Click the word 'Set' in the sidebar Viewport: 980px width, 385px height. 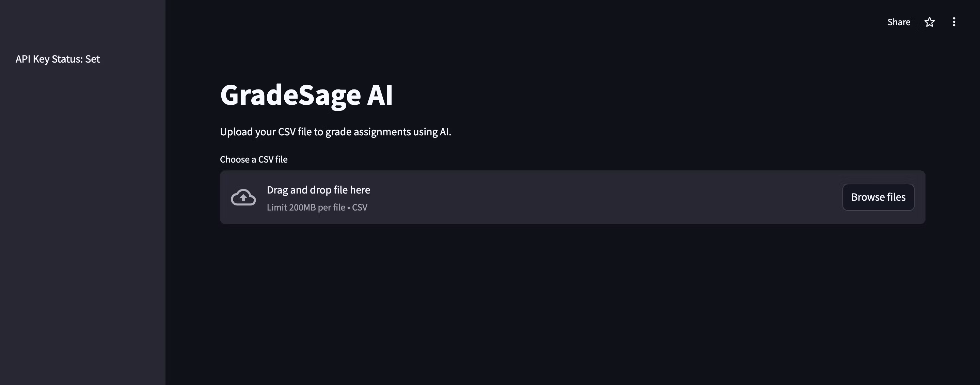[x=92, y=59]
